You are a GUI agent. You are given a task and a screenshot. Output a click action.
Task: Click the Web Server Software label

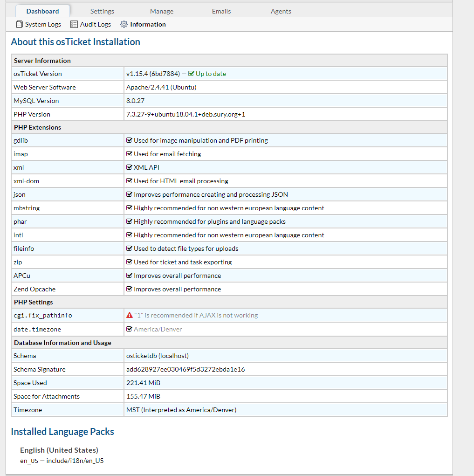[x=45, y=88]
